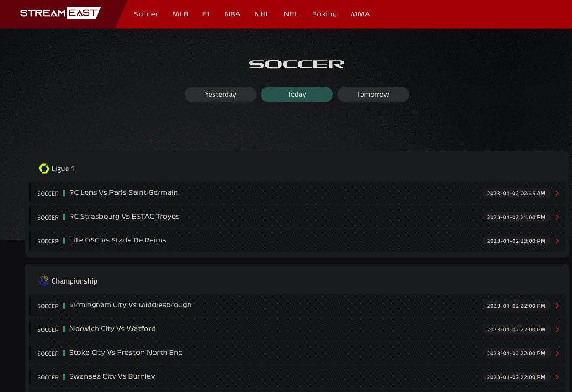Select the Today filter
The width and height of the screenshot is (572, 392).
point(297,94)
